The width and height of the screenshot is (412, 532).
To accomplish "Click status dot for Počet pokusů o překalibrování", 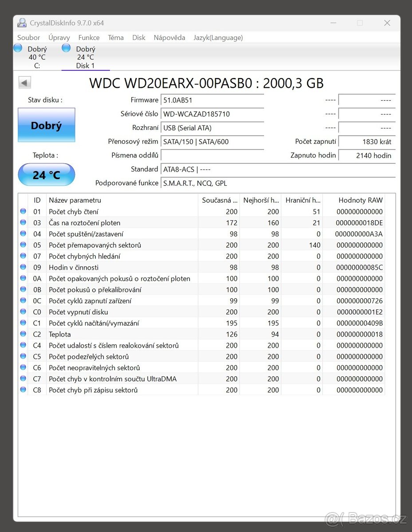I will point(23,289).
